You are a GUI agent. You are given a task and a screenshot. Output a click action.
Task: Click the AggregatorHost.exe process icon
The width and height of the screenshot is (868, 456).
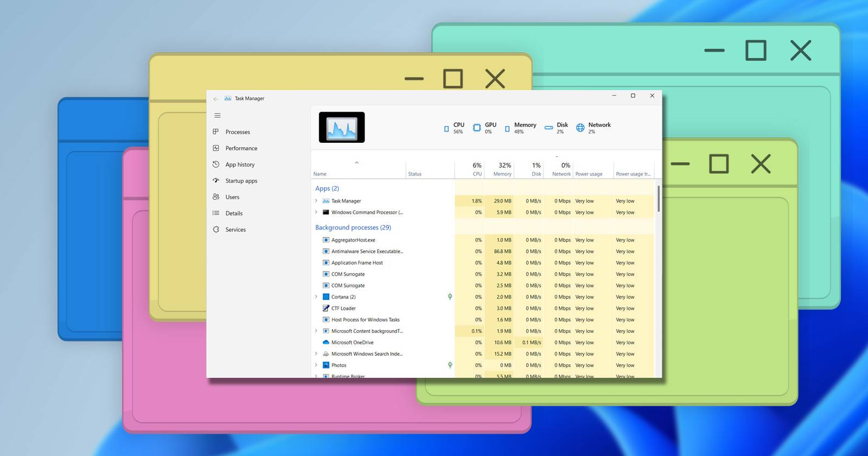(x=326, y=240)
